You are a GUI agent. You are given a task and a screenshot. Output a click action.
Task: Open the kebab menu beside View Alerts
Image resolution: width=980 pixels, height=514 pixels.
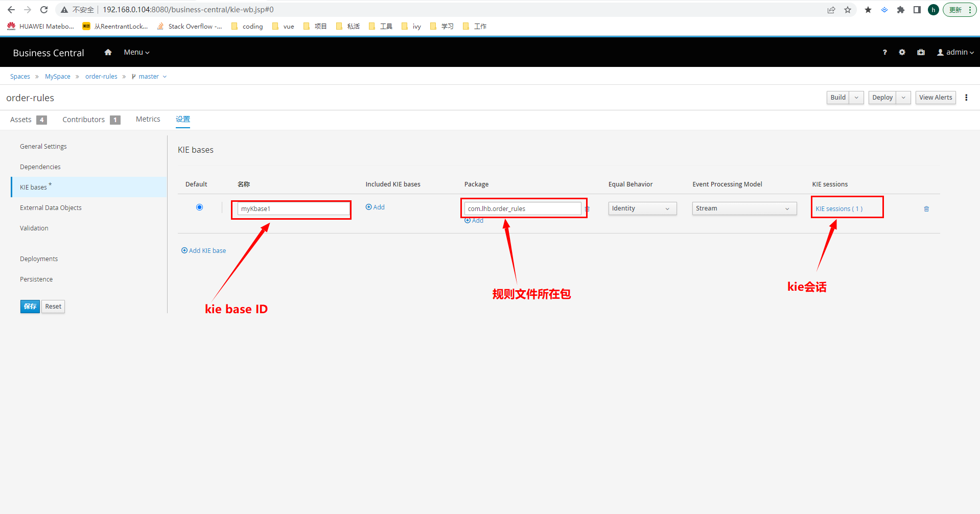coord(966,98)
